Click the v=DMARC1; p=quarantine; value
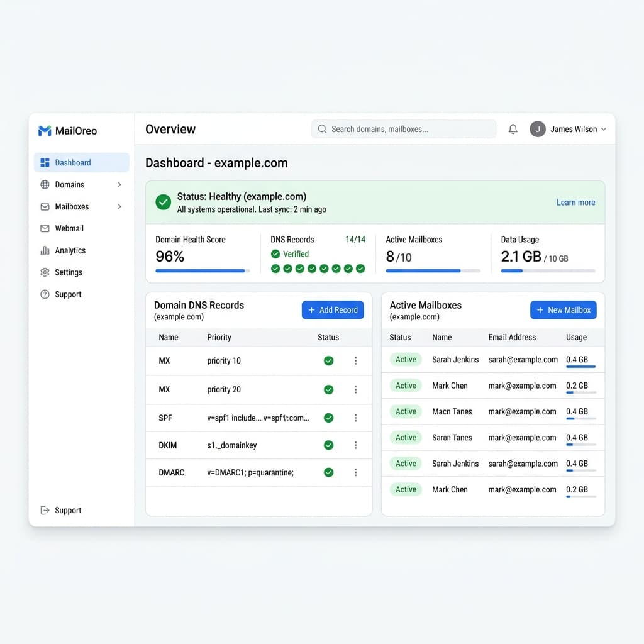This screenshot has height=644, width=644. 250,472
